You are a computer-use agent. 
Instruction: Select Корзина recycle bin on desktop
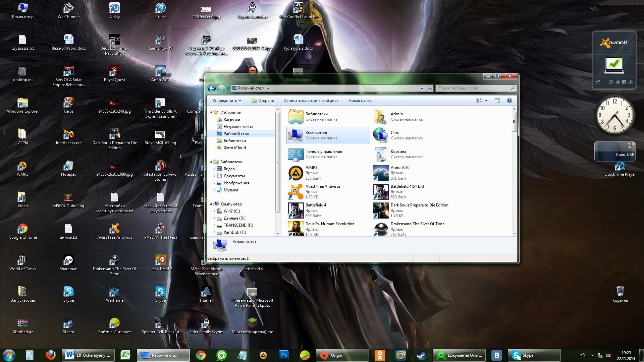coord(620,294)
